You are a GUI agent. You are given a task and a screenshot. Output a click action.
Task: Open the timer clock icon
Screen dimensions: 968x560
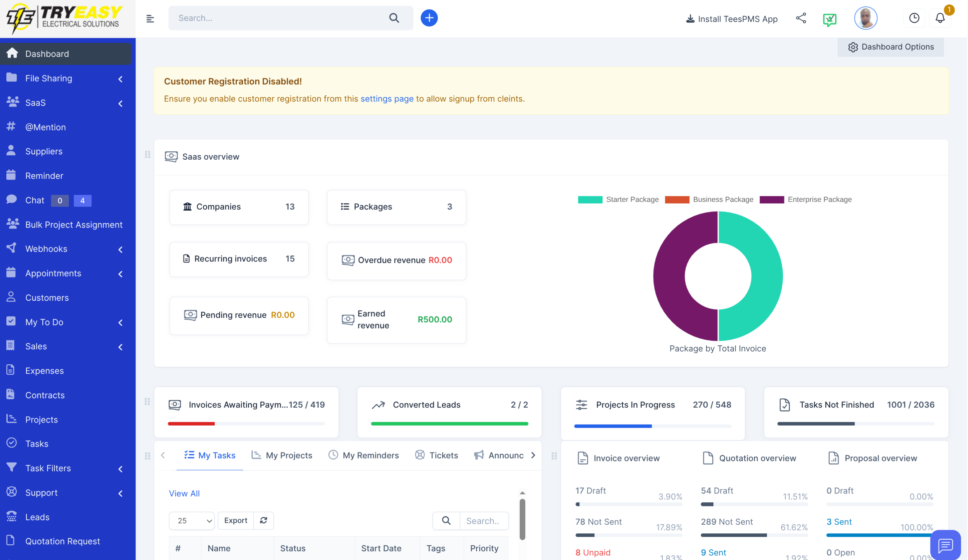coord(913,18)
